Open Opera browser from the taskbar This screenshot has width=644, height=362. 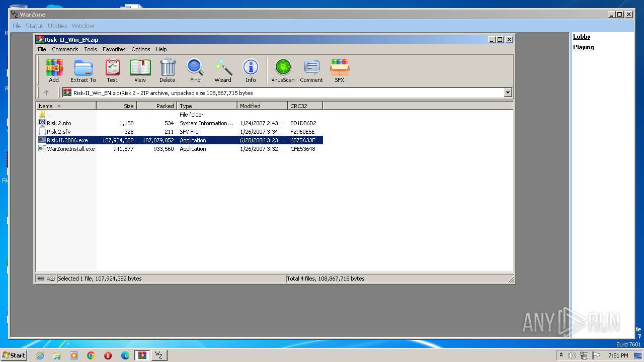pos(108,355)
